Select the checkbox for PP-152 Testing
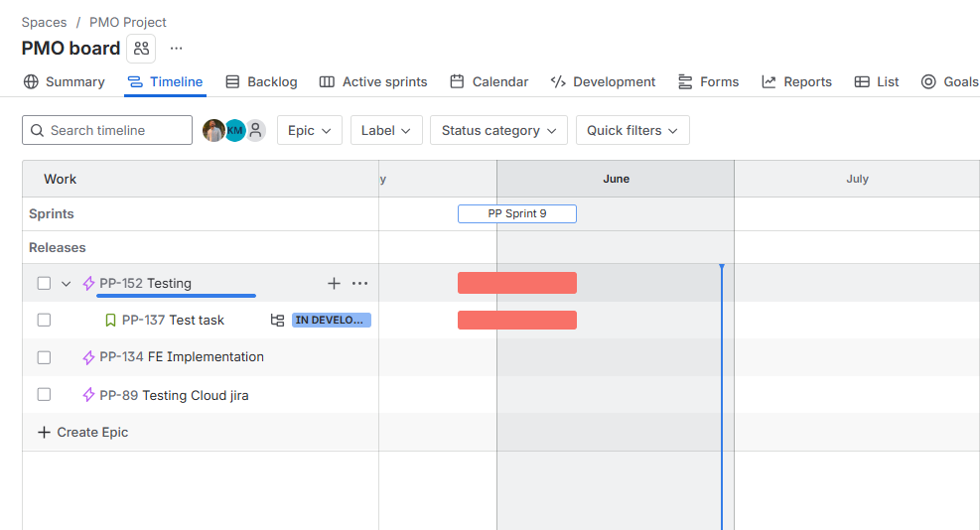Screen dimensions: 980x530 [x=44, y=283]
